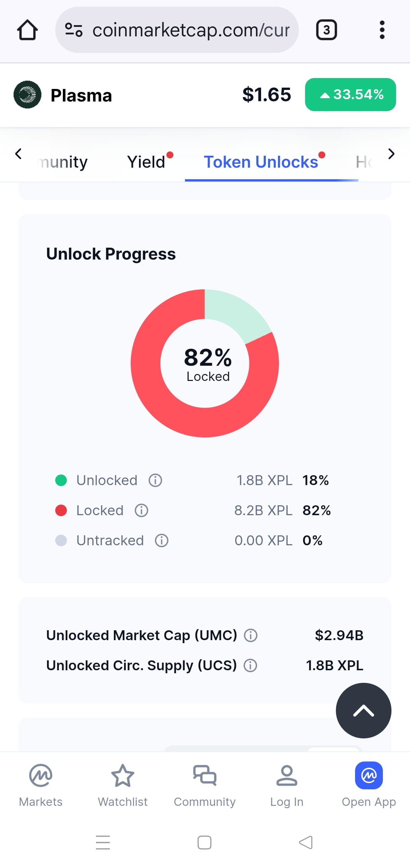Open info icon next to Unlocked
Image resolution: width=410 pixels, height=868 pixels.
[156, 480]
